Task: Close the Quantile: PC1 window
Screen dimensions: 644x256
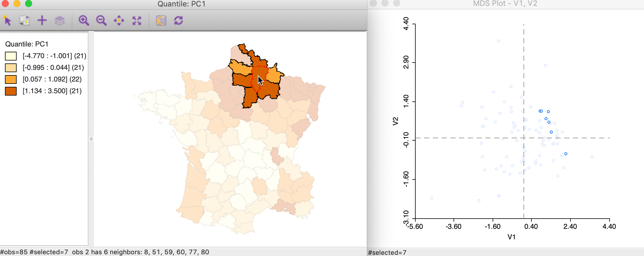Action: point(5,4)
